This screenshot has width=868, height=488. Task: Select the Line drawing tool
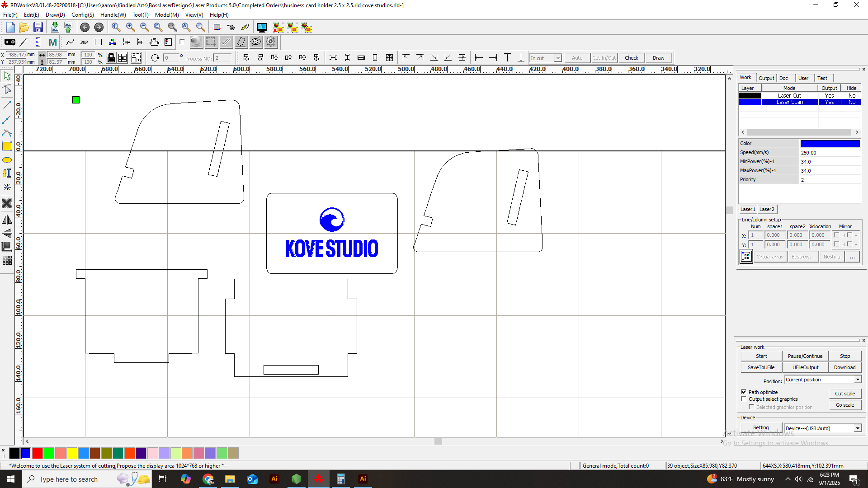7,105
